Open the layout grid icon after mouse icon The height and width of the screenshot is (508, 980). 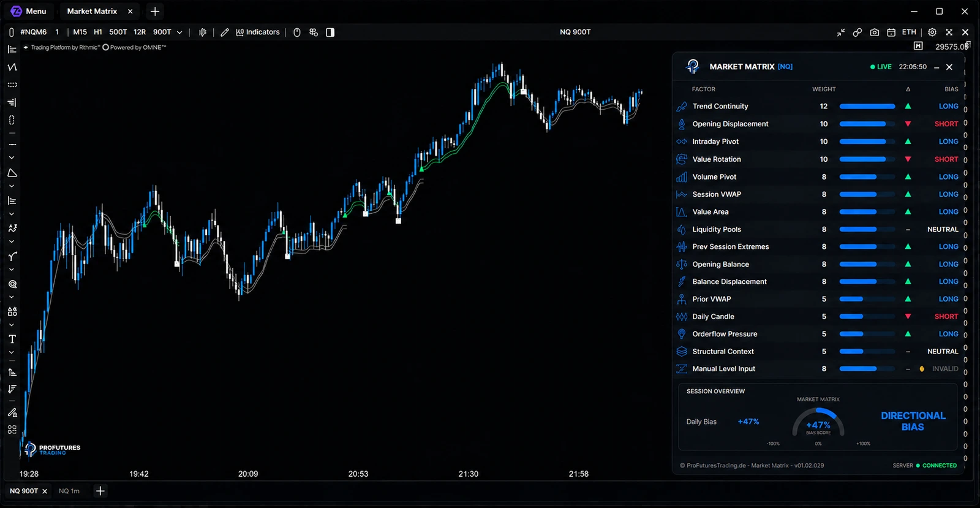(314, 32)
